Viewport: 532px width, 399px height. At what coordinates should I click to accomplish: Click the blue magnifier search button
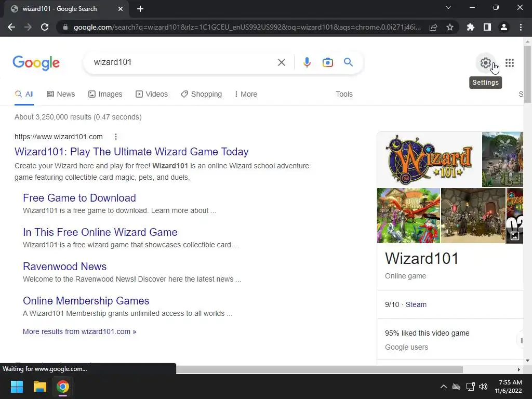348,62
